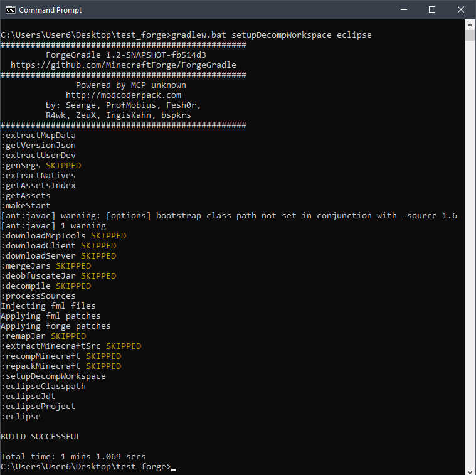
Task: Click the bootstrap class path warning line
Action: [229, 216]
